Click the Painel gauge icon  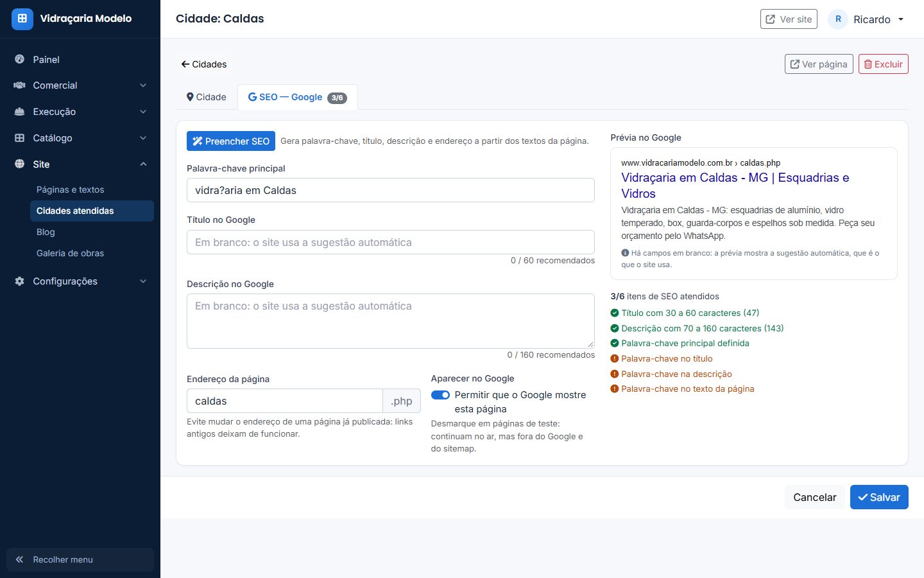(19, 59)
